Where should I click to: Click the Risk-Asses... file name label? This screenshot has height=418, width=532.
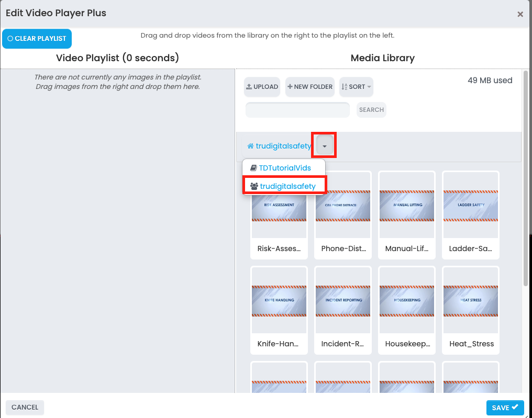tap(279, 249)
